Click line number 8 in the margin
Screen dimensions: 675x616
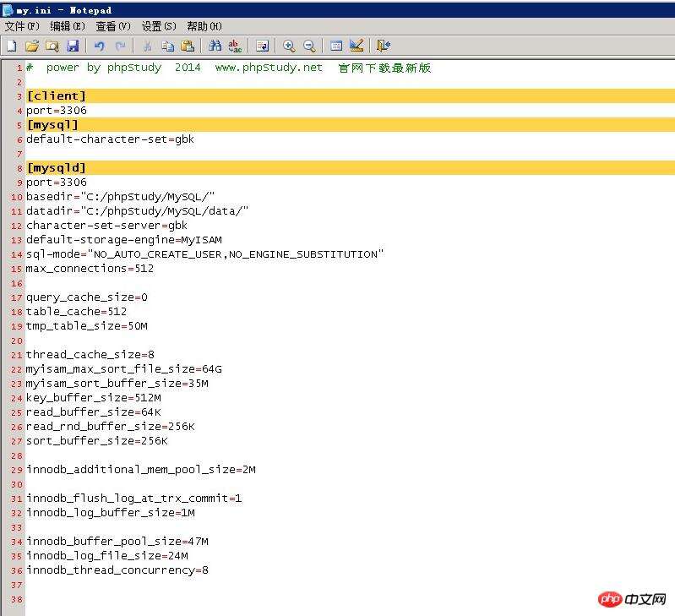click(x=19, y=168)
